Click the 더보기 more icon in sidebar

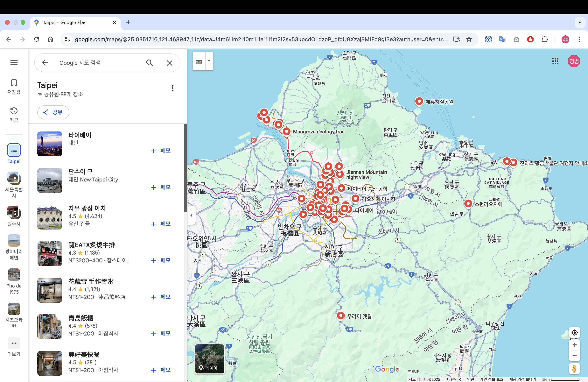[14, 343]
